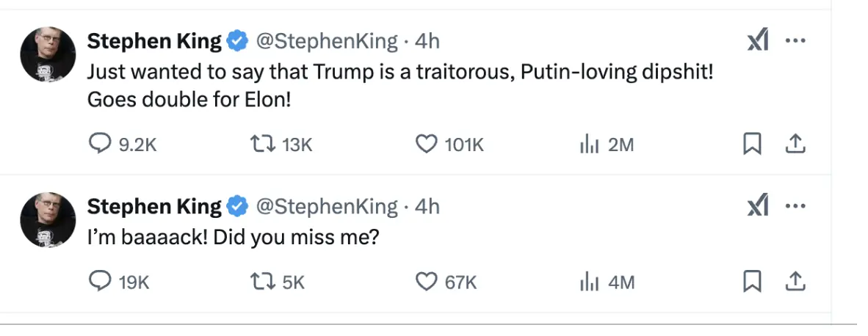
Task: Bookmark the Trump dipshit tweet
Action: click(751, 145)
